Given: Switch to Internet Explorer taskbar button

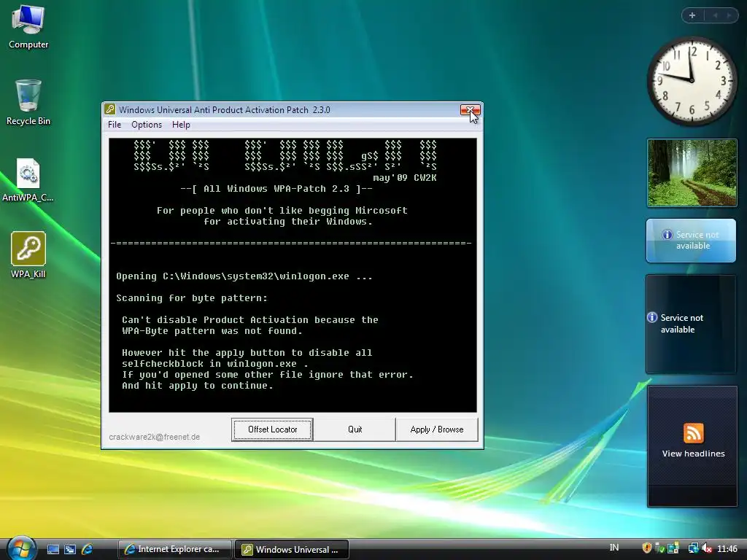Looking at the screenshot, I should click(x=175, y=550).
